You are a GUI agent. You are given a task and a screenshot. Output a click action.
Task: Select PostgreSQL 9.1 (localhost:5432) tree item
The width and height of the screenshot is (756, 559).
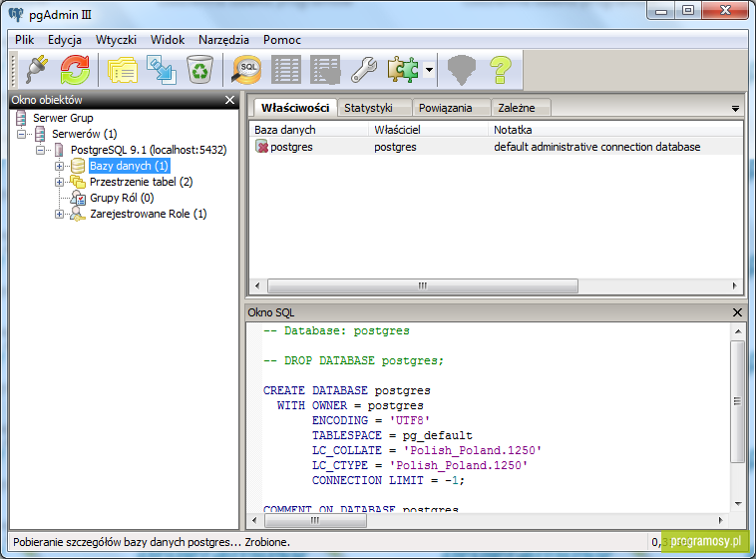click(x=149, y=150)
